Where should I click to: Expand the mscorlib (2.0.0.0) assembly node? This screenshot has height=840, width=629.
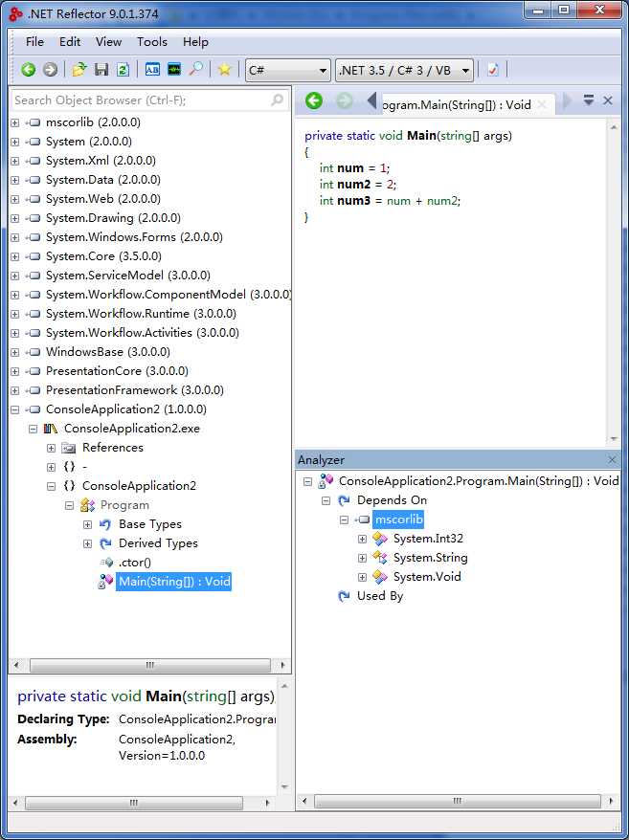coord(15,122)
